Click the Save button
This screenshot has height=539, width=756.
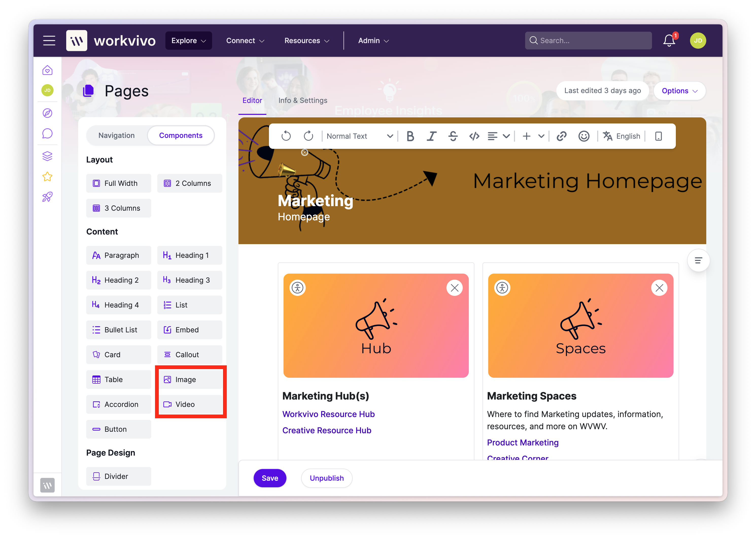pos(270,478)
